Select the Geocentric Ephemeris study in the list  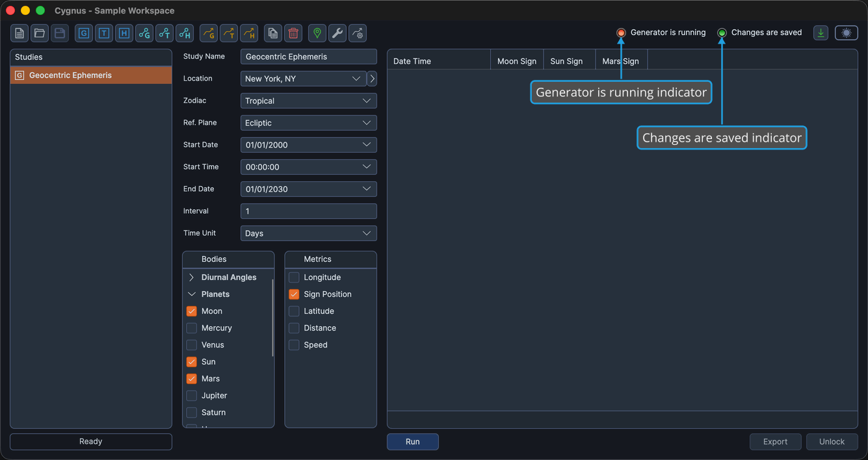coord(91,75)
